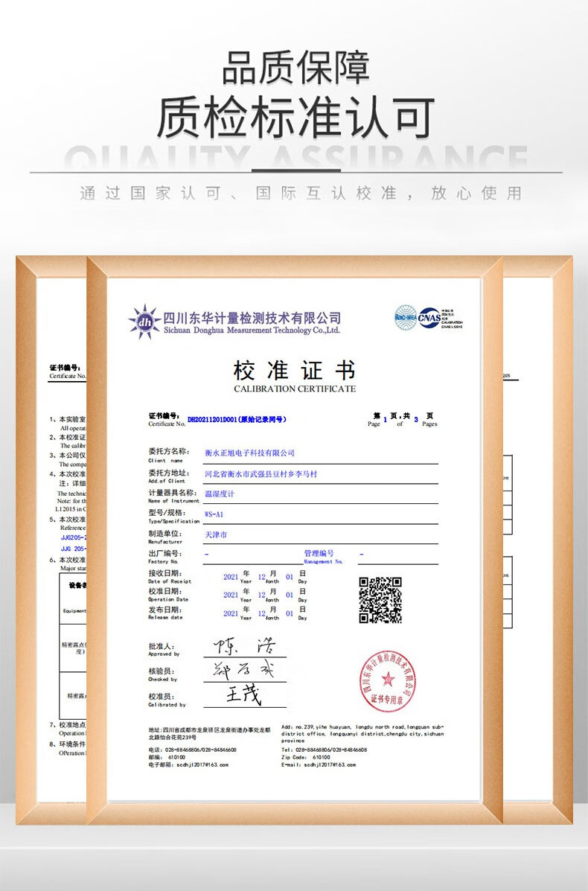588x891 pixels.
Task: Click the ilac-MRA globe logo
Action: (x=406, y=318)
